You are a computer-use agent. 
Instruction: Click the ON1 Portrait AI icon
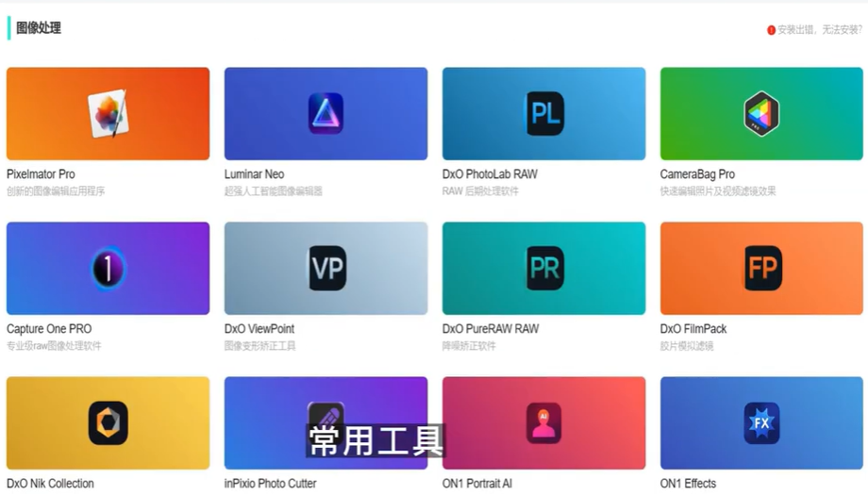pyautogui.click(x=544, y=422)
